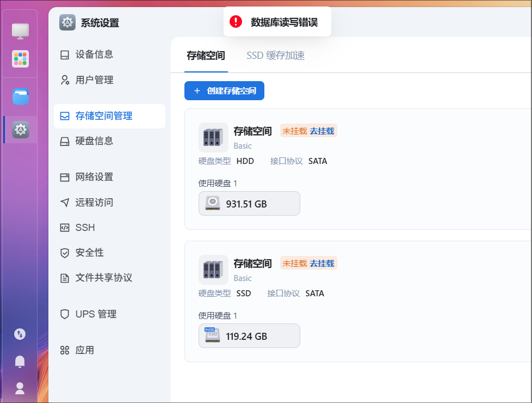
Task: Click the 用户管理 person icon
Action: [65, 80]
